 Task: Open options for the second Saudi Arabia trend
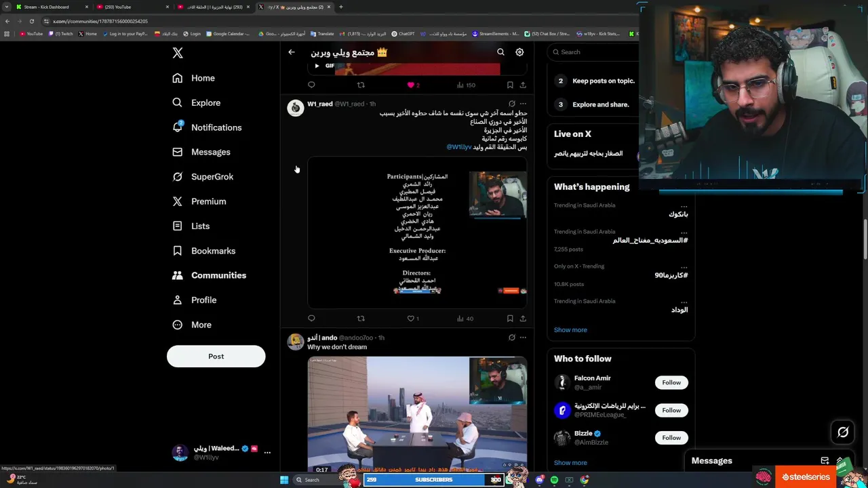tap(684, 232)
